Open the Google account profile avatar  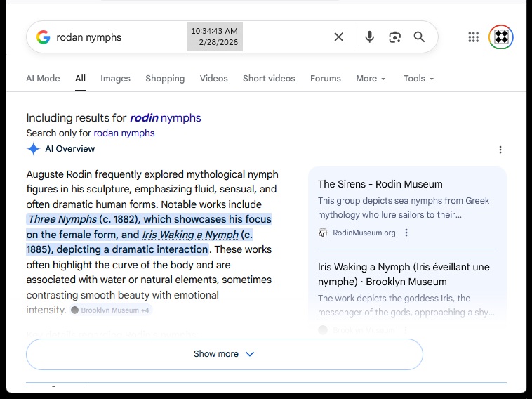[501, 37]
